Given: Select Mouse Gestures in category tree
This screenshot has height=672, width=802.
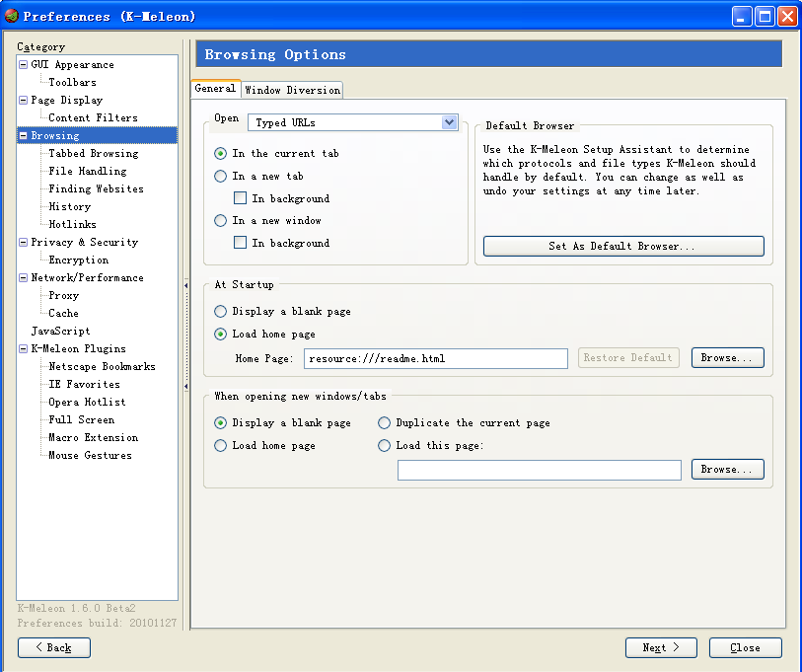Looking at the screenshot, I should 90,456.
